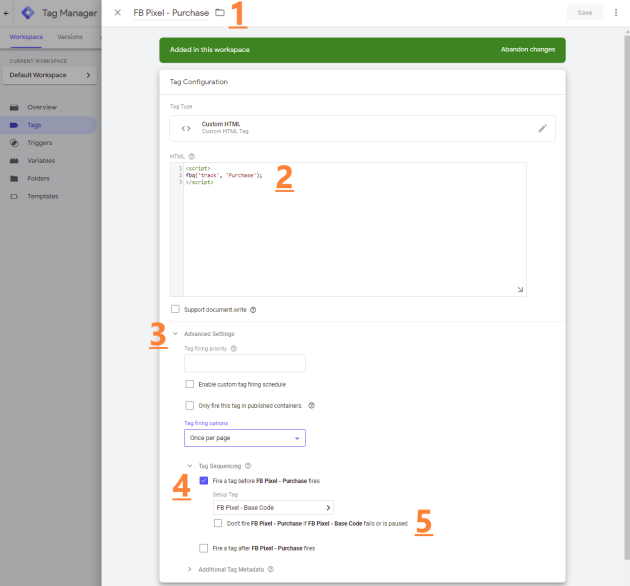Click the 'Added in this workspace' banner text
The image size is (630, 586).
click(x=209, y=49)
